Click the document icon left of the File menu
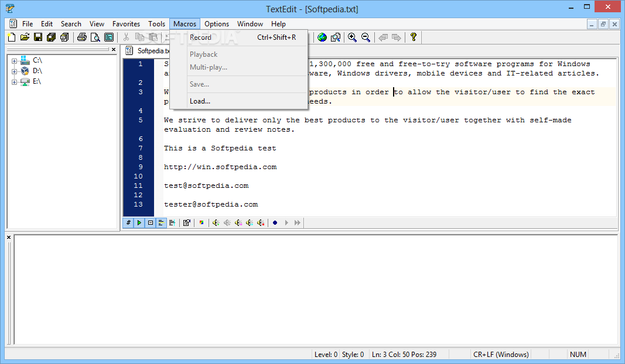The image size is (625, 364). pyautogui.click(x=13, y=24)
